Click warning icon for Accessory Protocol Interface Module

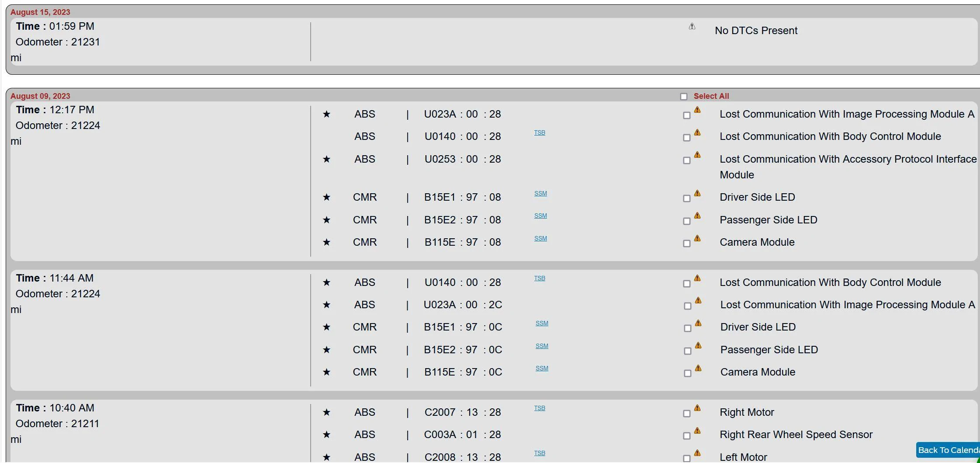[697, 155]
